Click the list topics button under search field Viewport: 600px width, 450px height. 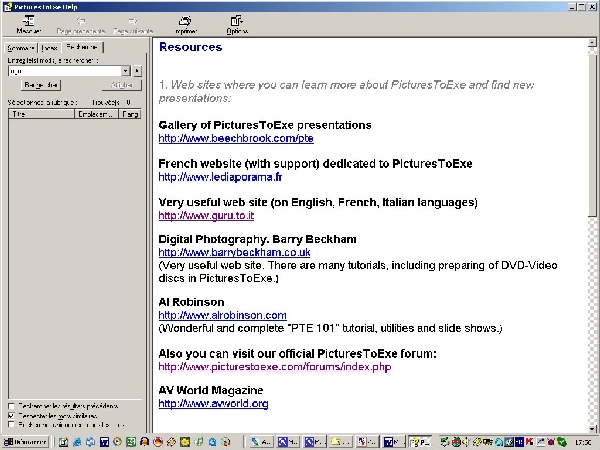tap(41, 85)
